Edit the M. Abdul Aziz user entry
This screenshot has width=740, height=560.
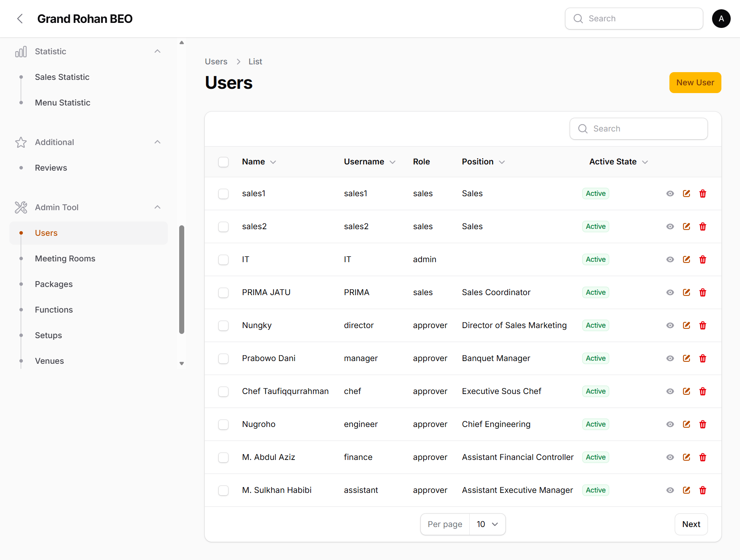pos(686,457)
